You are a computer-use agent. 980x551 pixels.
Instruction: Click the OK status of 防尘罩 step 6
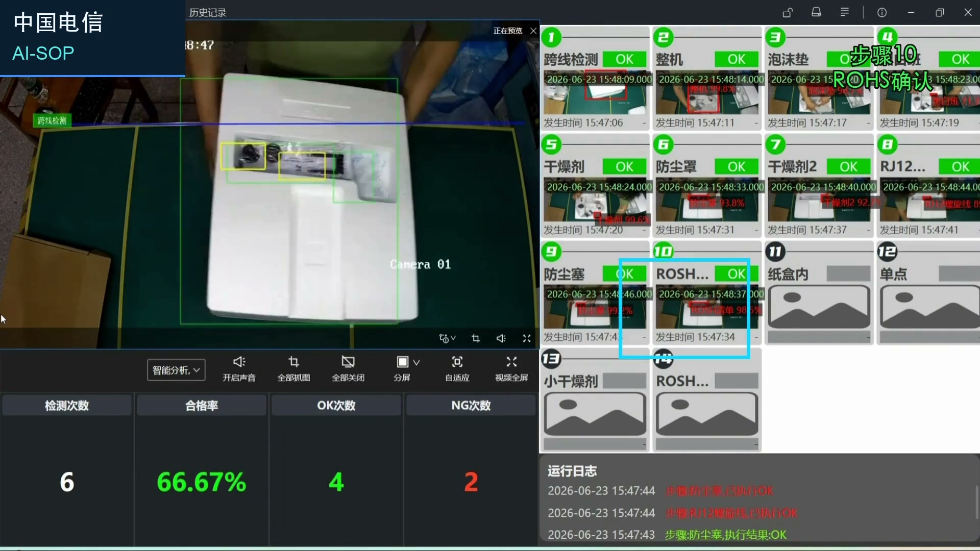coord(736,166)
